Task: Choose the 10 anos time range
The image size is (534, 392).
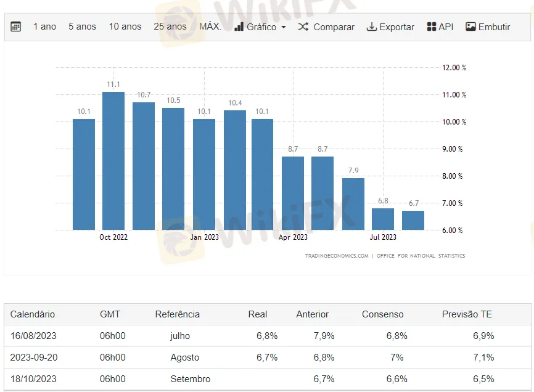Action: [x=125, y=27]
